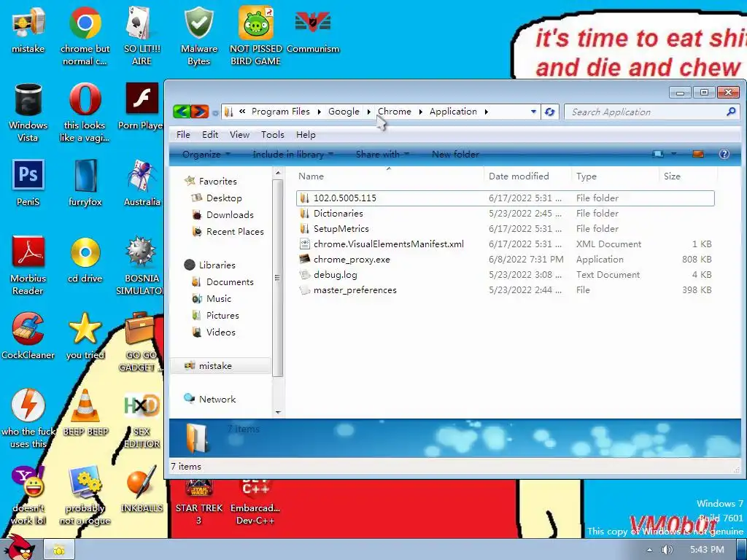Click the Explorer taskbar button
The width and height of the screenshot is (747, 560).
click(x=59, y=550)
